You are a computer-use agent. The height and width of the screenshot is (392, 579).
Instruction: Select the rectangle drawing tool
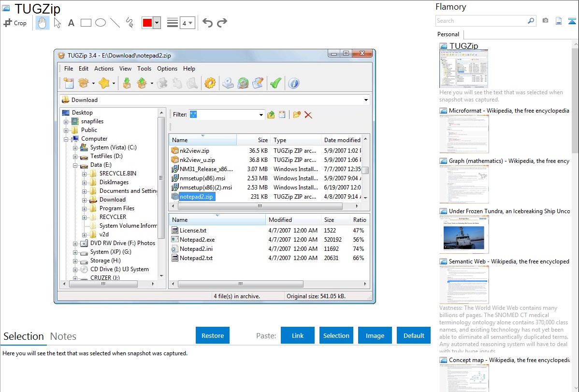86,23
